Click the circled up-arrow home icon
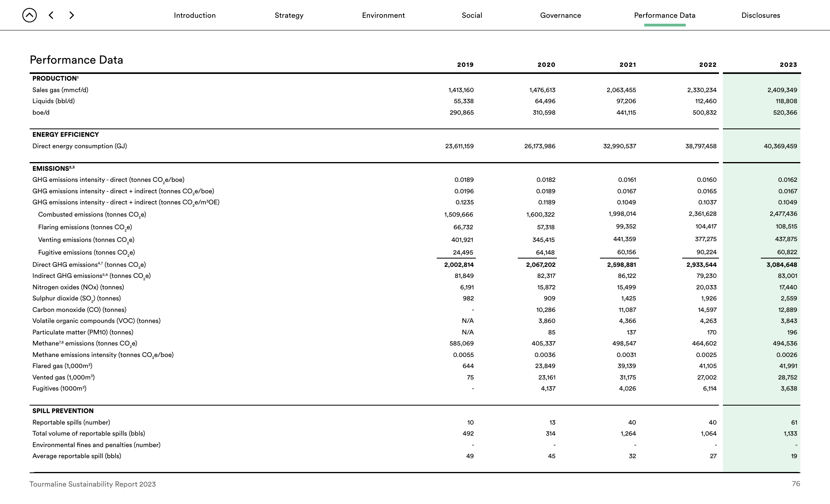Screen dimensions: 830x504 [29, 15]
